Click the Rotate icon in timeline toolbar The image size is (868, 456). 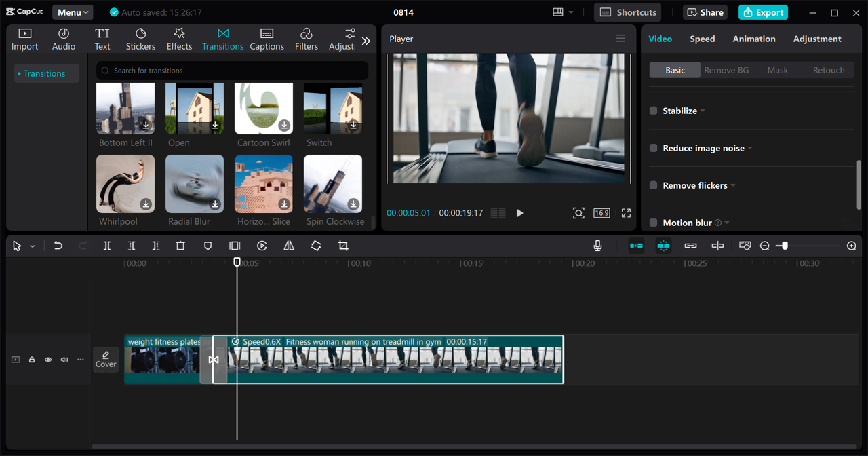[x=316, y=246]
